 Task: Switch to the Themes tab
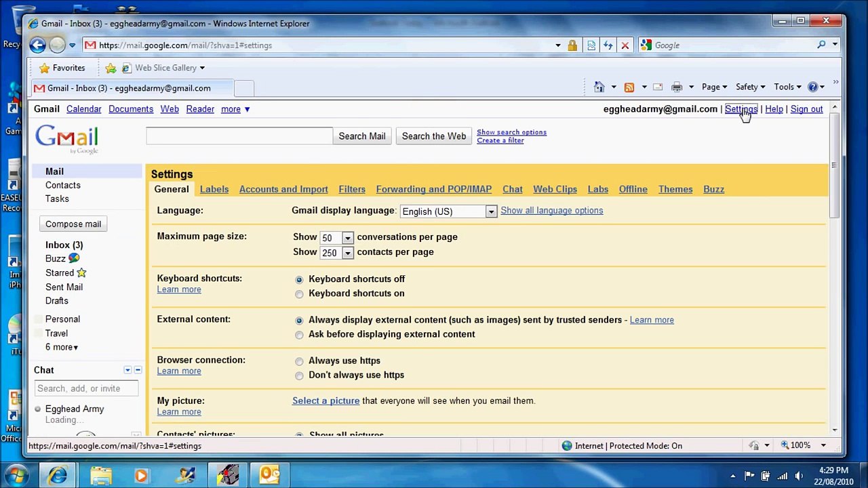tap(675, 189)
